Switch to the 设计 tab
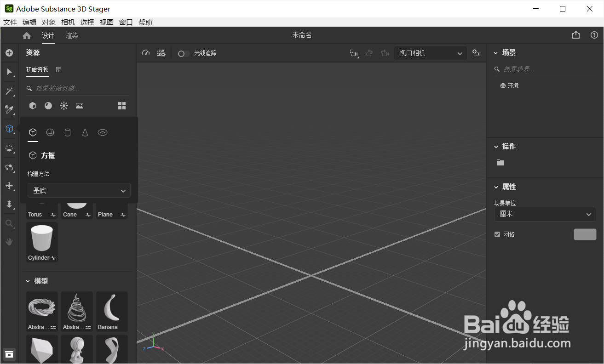 tap(48, 35)
